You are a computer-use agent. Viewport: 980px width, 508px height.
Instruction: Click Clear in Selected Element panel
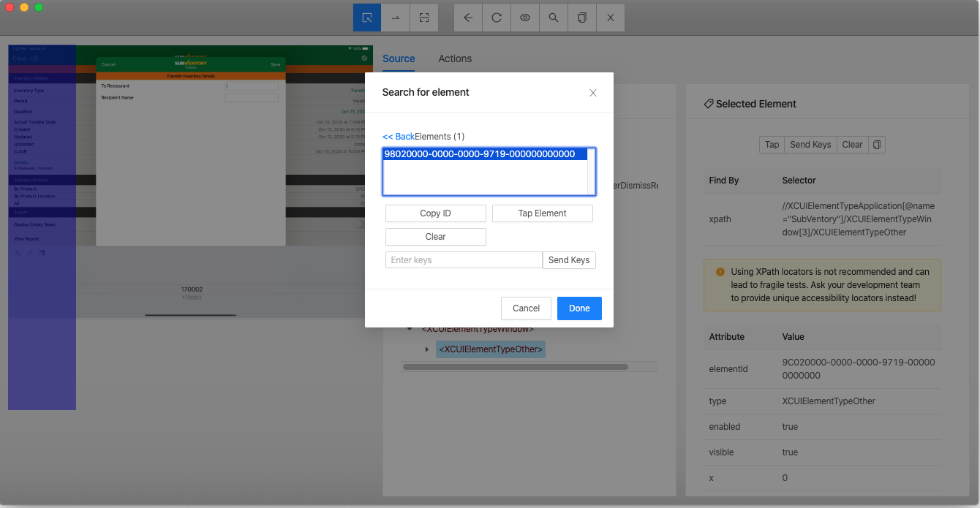852,145
